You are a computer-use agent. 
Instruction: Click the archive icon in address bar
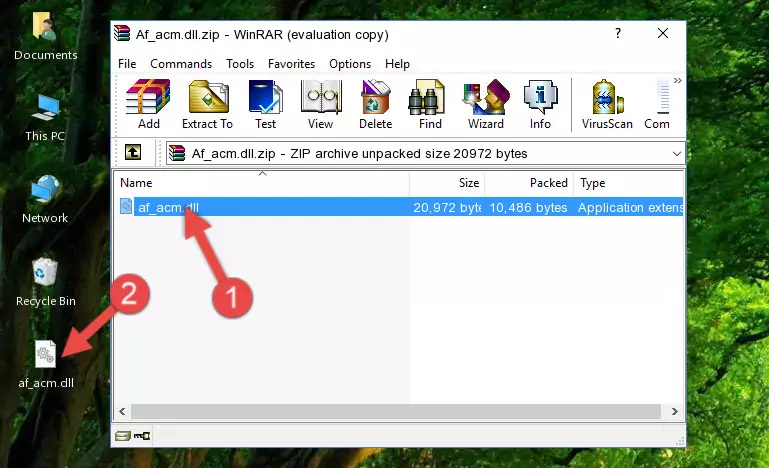[x=177, y=154]
